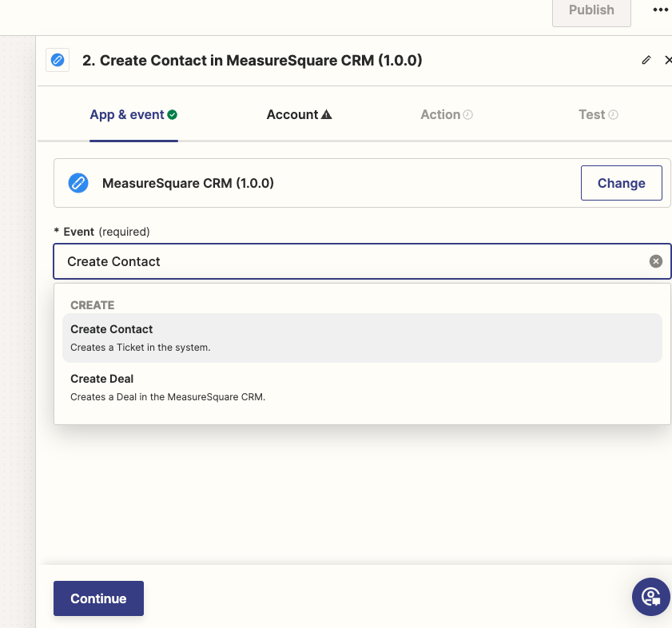Open the three-dot more options menu
Viewport: 672px width, 628px height.
point(659,10)
